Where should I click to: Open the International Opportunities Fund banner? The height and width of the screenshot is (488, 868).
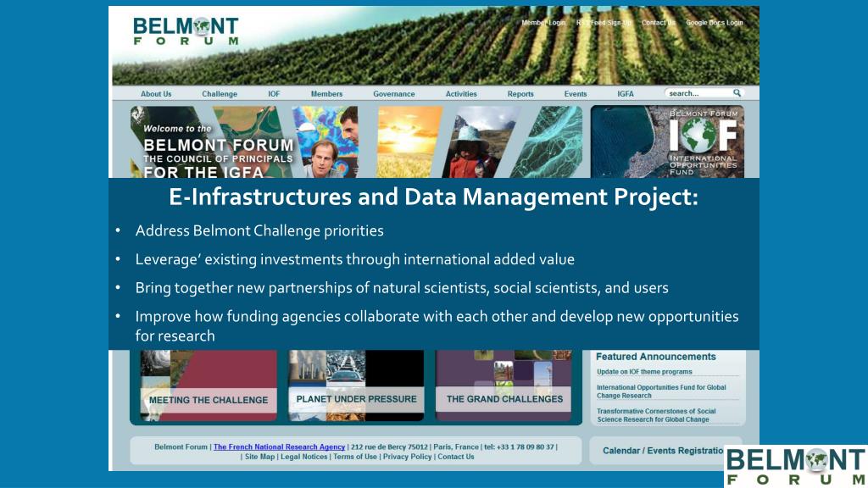(x=667, y=142)
